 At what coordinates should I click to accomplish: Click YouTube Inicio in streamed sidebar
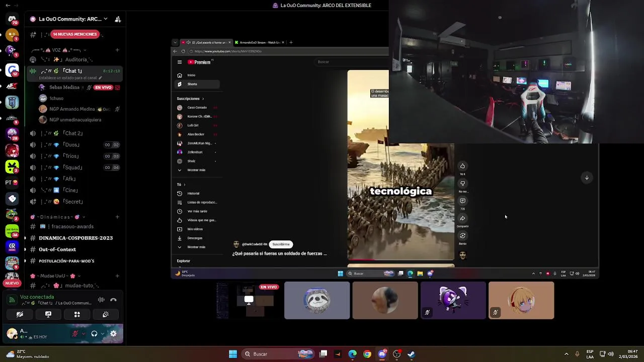coord(197,75)
